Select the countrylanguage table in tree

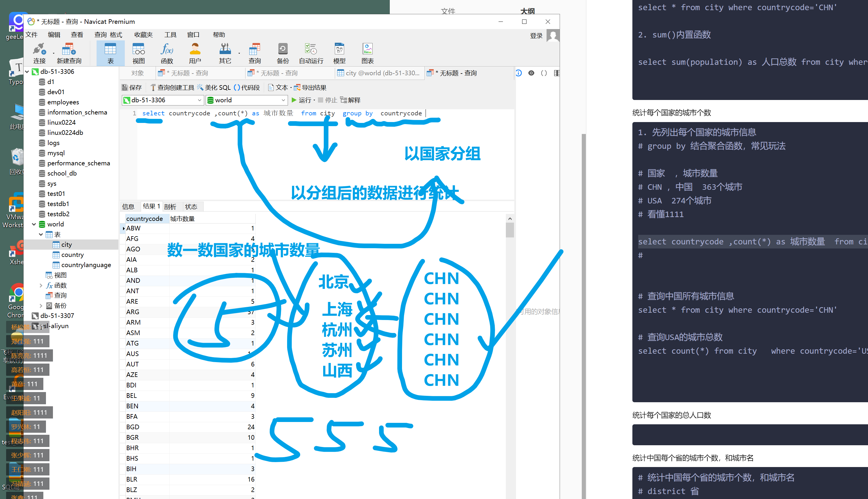point(86,265)
